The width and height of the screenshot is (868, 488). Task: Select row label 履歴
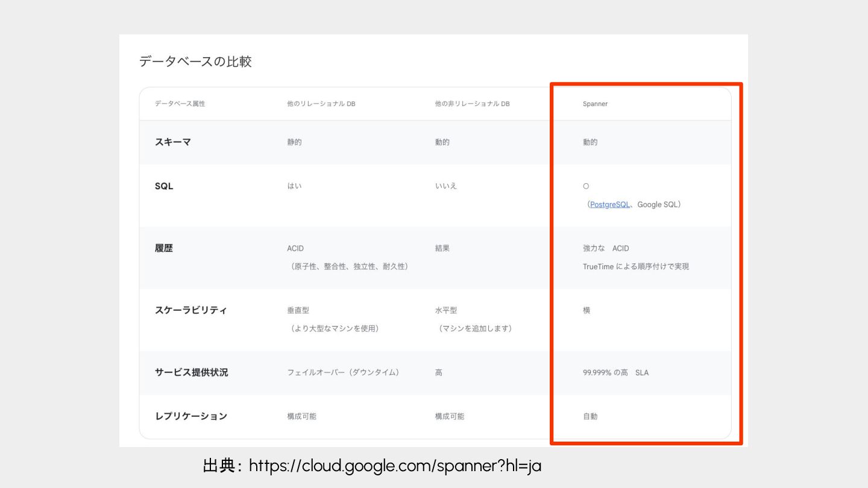tap(164, 248)
